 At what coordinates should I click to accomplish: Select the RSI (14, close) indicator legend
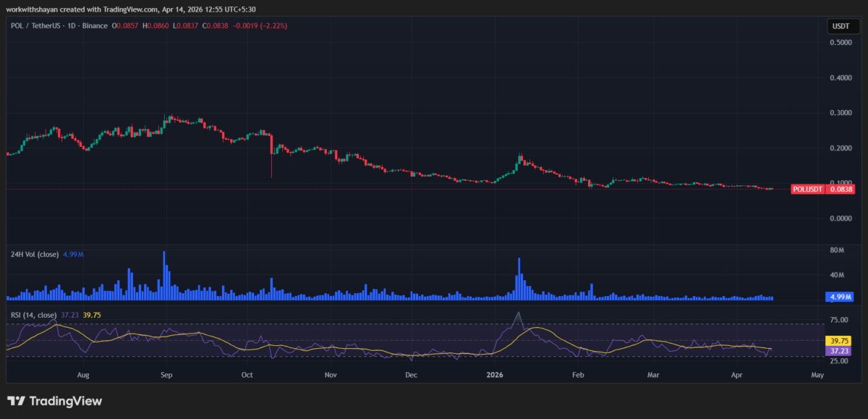click(33, 314)
